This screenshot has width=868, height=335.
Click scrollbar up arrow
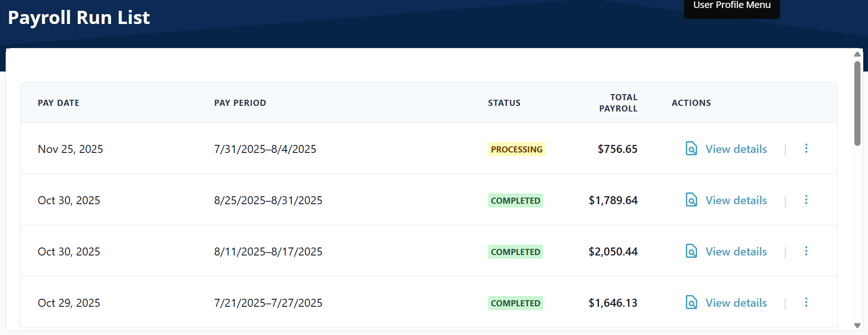(857, 54)
